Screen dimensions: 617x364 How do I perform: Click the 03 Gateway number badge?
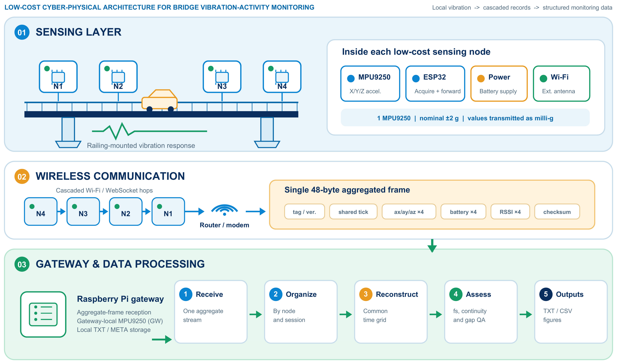point(22,264)
